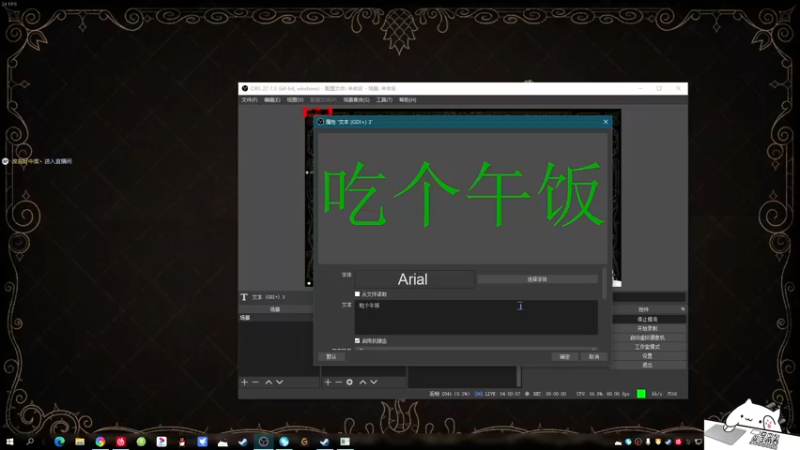800x450 pixels.
Task: Confirm with the OK button
Action: (564, 357)
